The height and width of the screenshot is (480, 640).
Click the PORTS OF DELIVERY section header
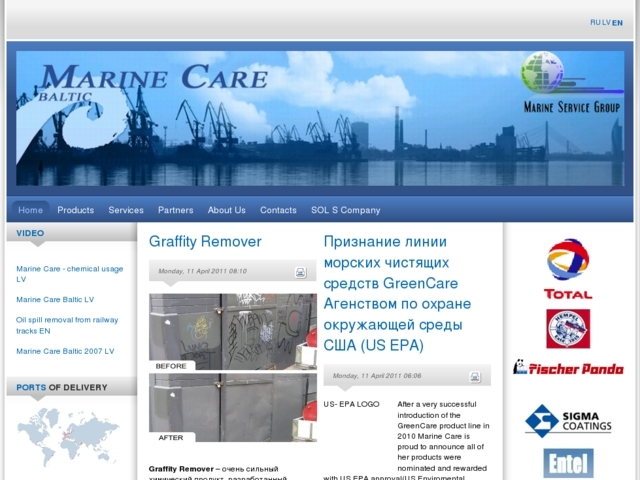(x=62, y=387)
